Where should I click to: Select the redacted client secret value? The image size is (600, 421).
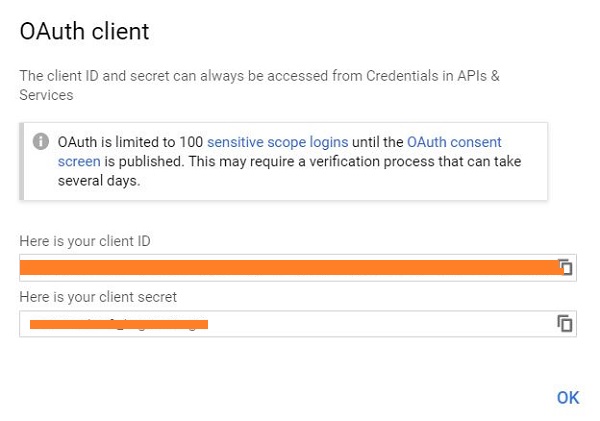pos(118,324)
